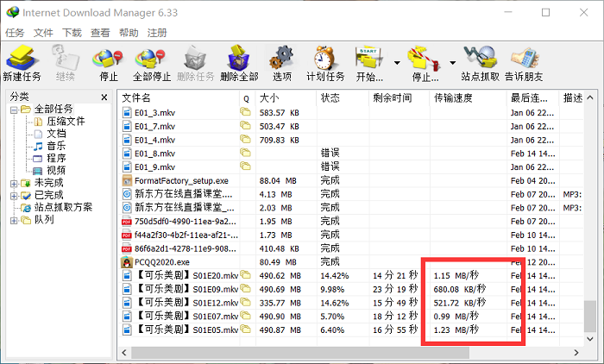Image resolution: width=604 pixels, height=364 pixels.
Task: Click the 全部停止 (stop all) icon
Action: coord(151,59)
